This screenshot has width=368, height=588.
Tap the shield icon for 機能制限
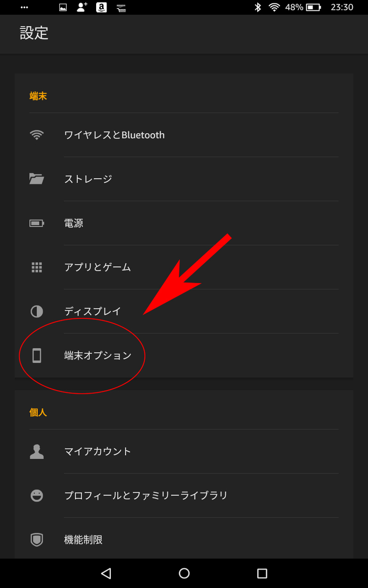[36, 539]
